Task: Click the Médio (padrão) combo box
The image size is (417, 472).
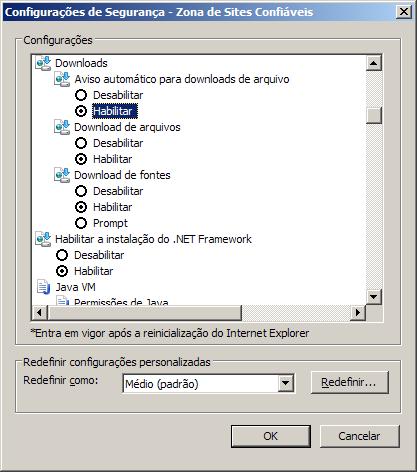Action: [208, 383]
